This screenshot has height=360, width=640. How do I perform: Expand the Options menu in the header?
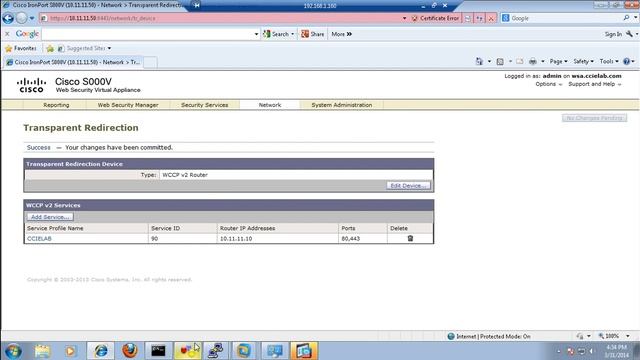[x=549, y=84]
